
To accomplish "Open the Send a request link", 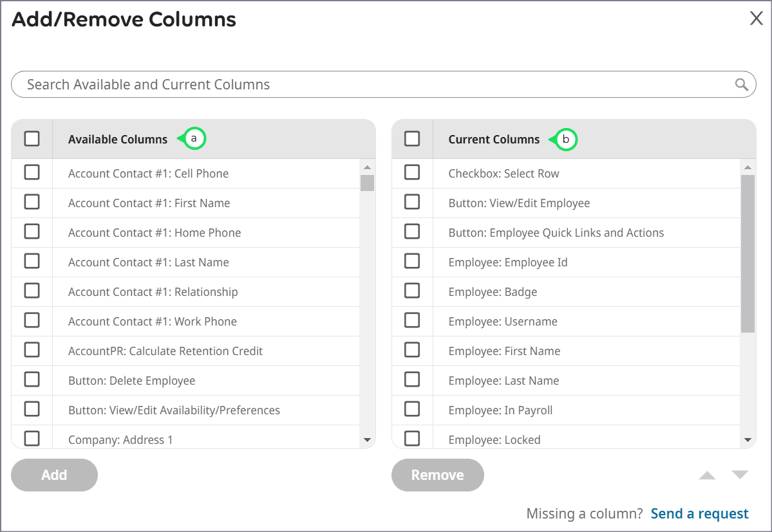I will [699, 513].
